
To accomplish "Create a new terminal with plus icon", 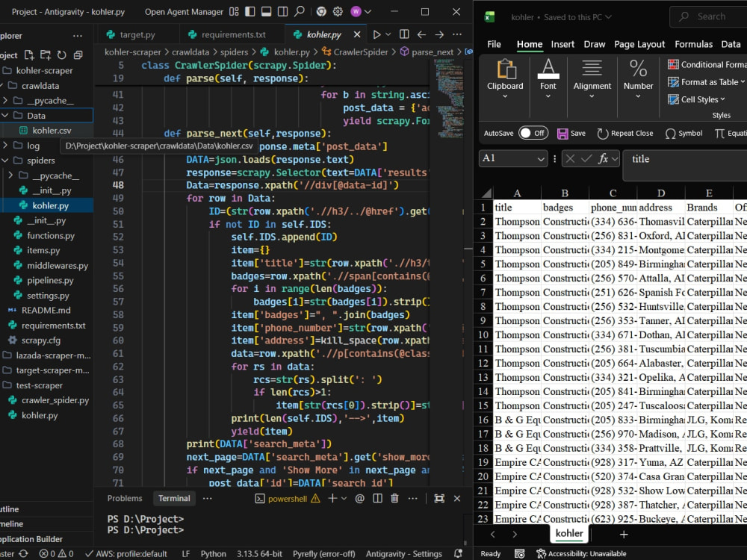I will 332,499.
